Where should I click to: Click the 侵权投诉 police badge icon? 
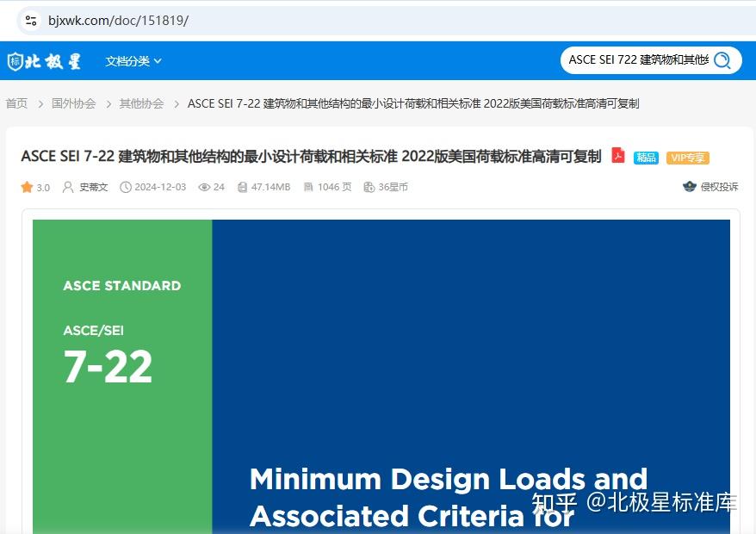click(x=690, y=187)
